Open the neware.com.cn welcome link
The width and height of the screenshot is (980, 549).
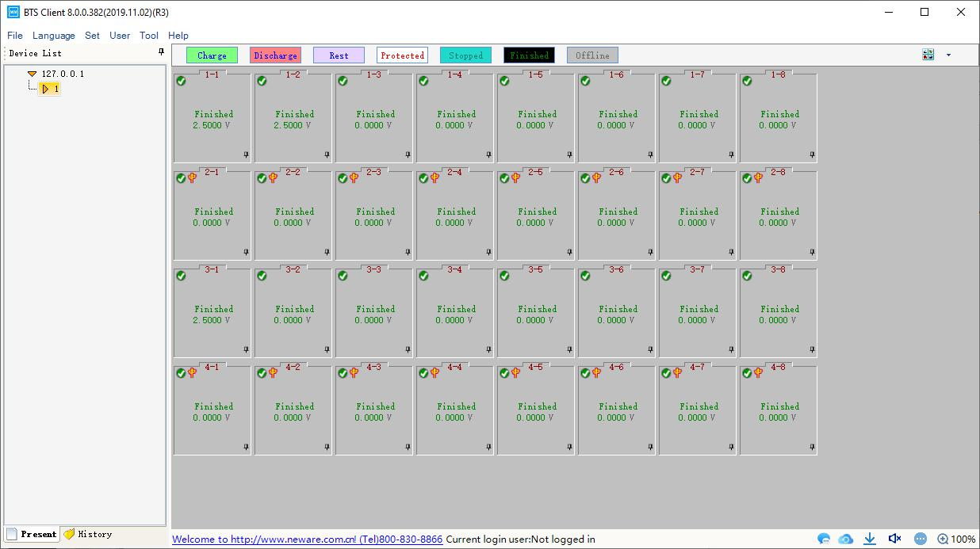[308, 539]
